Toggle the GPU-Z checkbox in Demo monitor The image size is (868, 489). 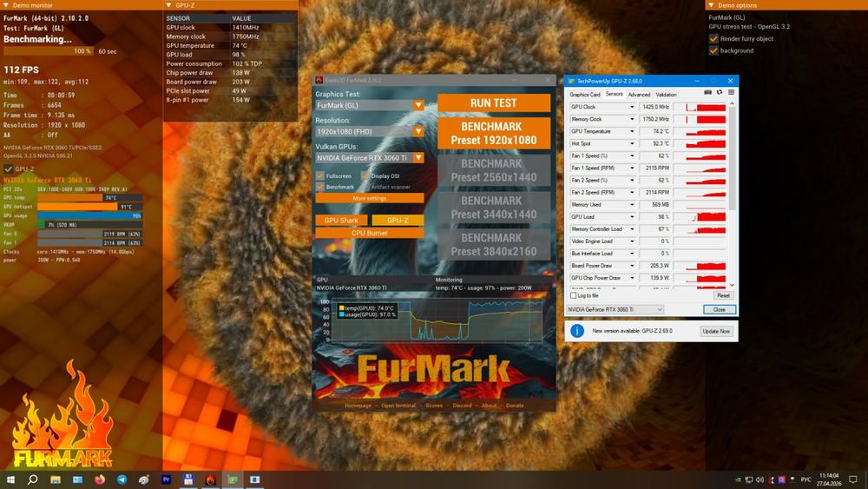pyautogui.click(x=9, y=169)
